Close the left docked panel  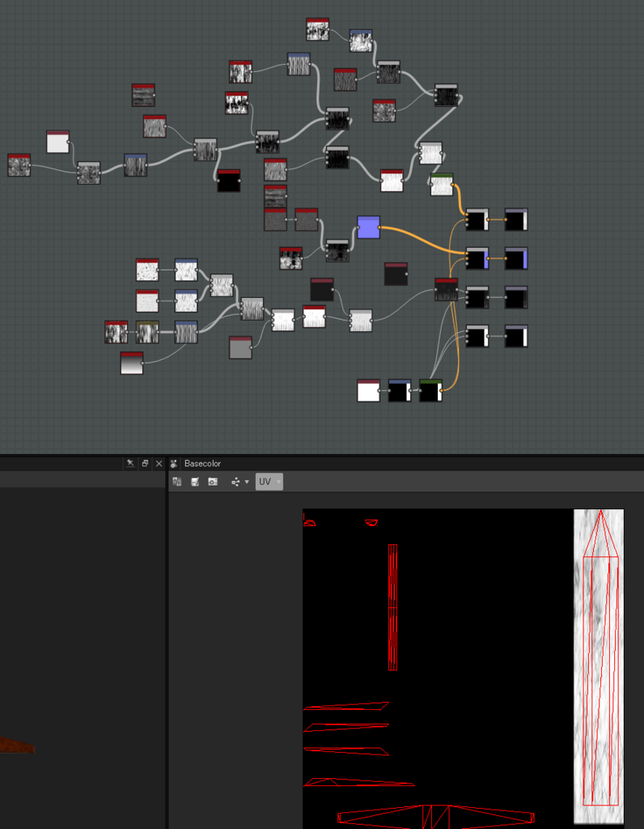coord(159,464)
